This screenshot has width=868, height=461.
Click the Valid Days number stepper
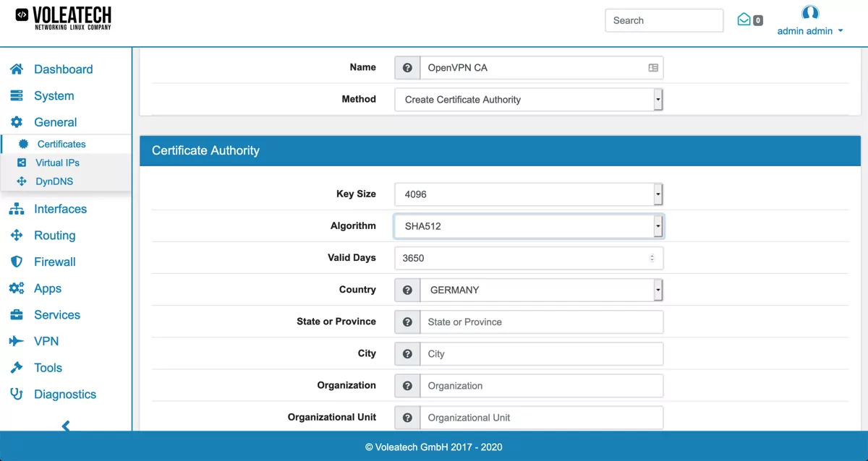(652, 258)
